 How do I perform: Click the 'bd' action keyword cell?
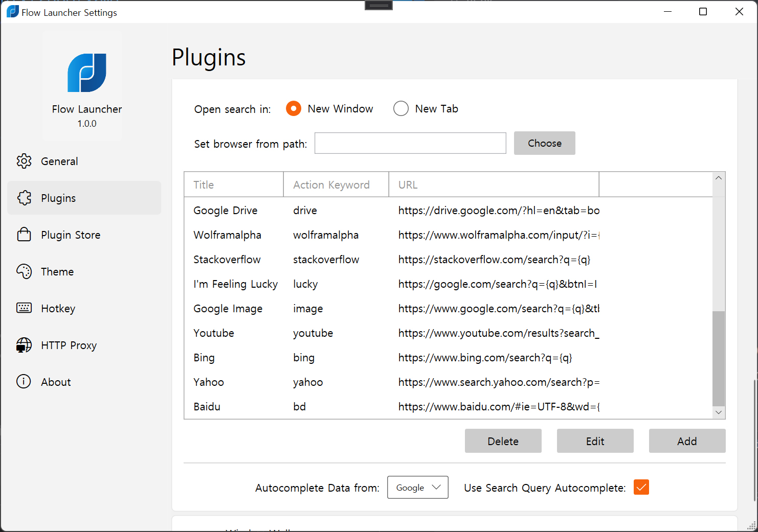[x=299, y=406]
